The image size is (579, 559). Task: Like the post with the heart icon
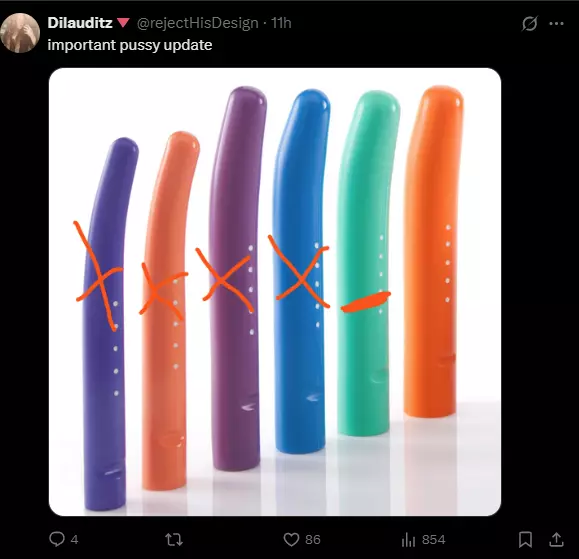(x=291, y=539)
